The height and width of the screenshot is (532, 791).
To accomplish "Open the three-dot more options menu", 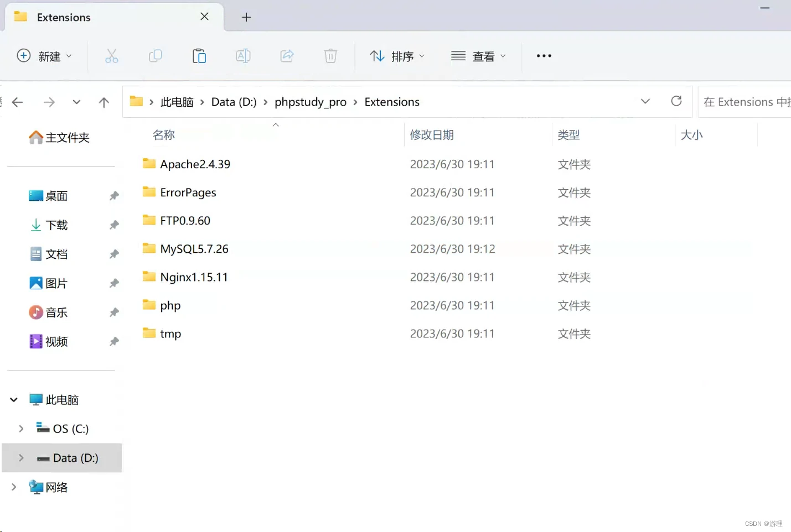I will click(x=544, y=56).
